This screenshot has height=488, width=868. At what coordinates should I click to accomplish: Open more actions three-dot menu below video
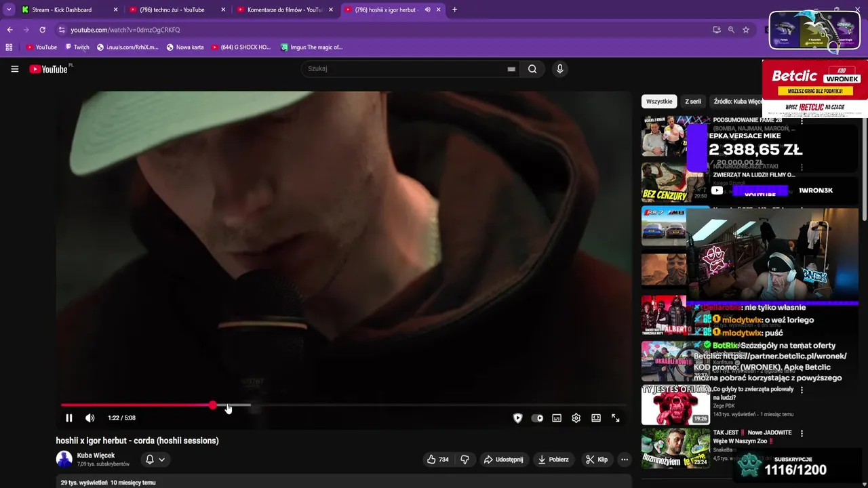(625, 460)
